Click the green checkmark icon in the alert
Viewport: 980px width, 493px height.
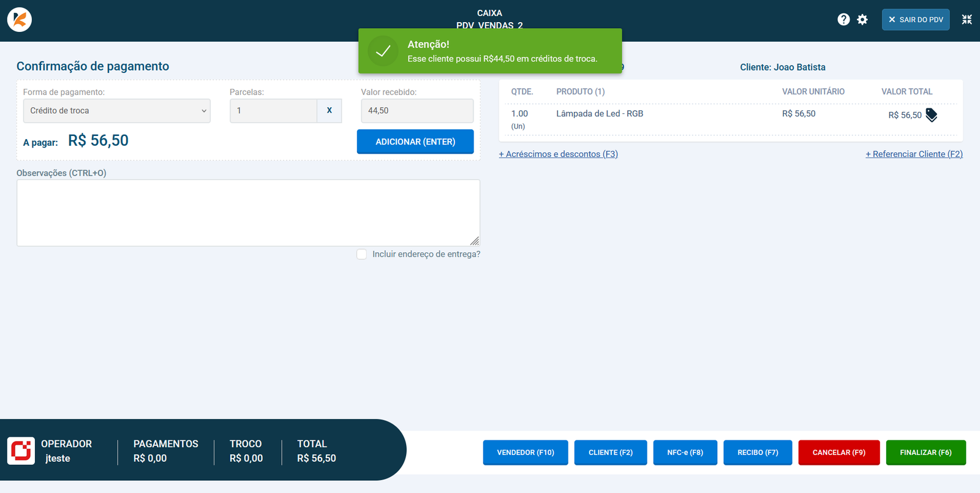(383, 51)
